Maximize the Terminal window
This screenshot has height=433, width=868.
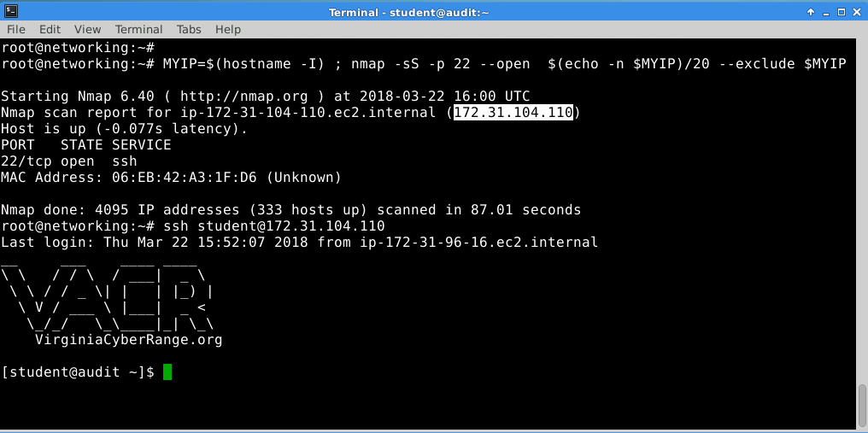842,12
